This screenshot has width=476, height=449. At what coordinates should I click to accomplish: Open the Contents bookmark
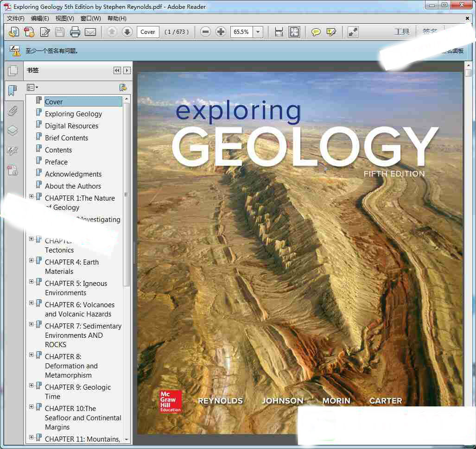(x=58, y=150)
